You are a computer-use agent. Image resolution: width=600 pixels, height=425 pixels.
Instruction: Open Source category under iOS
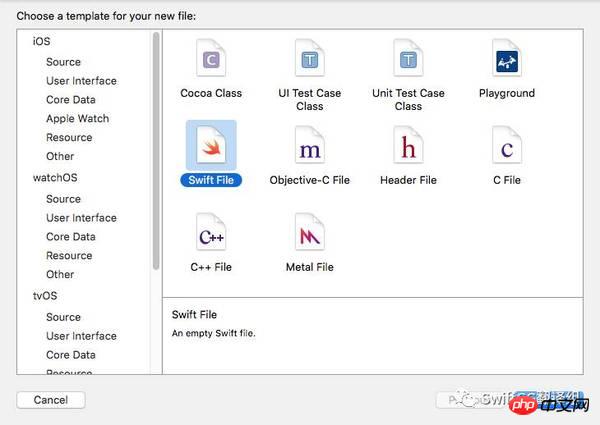(x=63, y=62)
